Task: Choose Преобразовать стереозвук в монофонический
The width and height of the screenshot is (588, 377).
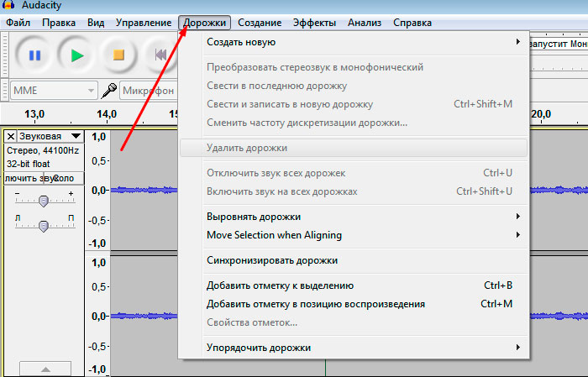Action: 354,67
